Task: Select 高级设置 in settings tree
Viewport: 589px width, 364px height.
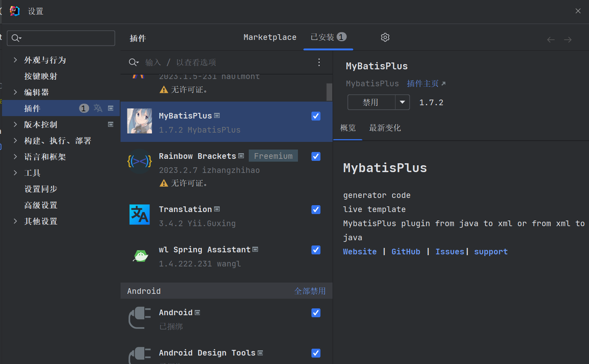Action: click(41, 205)
